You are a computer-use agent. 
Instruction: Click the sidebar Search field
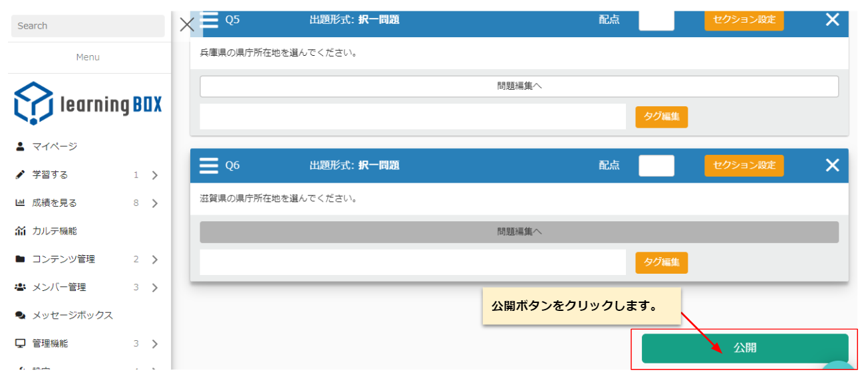coord(88,26)
